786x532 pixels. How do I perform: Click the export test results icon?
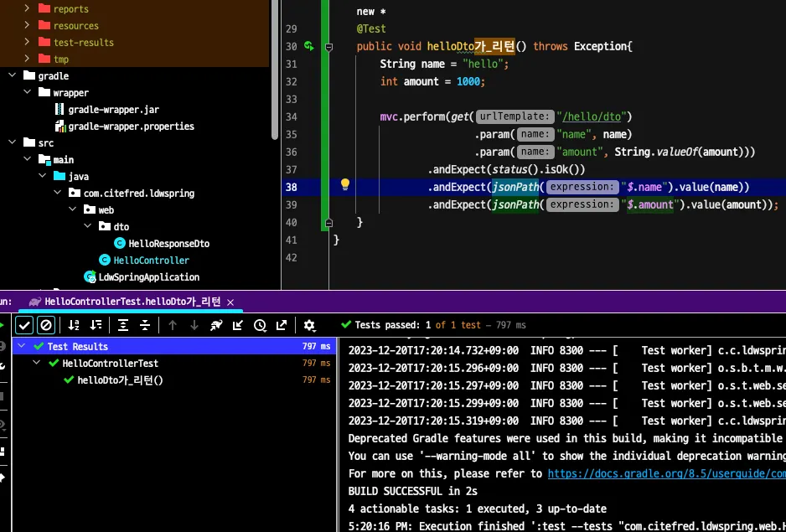282,325
